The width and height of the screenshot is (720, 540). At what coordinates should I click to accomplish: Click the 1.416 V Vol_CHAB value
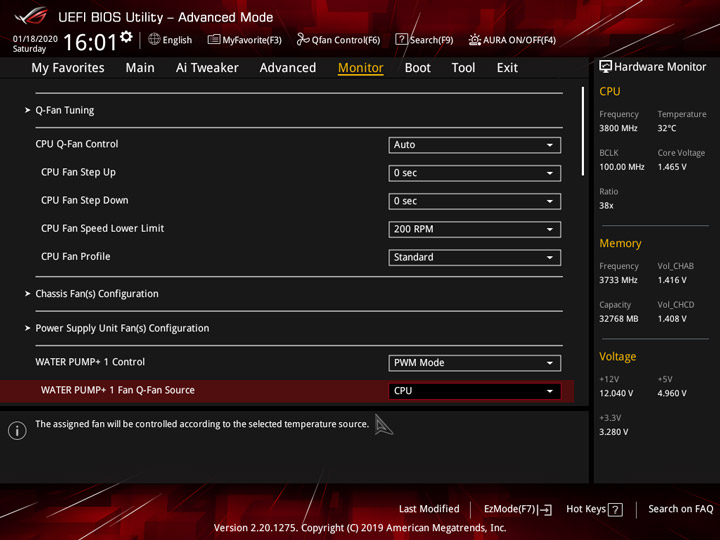672,280
